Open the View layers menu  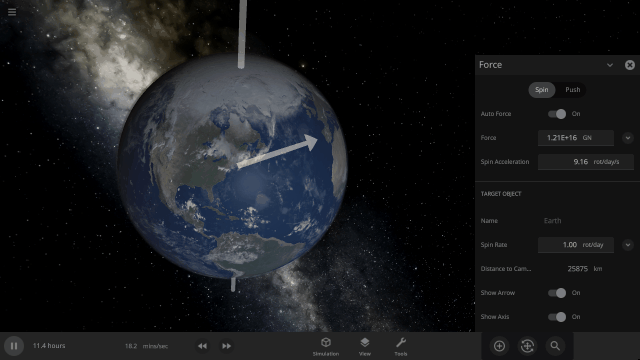(x=365, y=346)
